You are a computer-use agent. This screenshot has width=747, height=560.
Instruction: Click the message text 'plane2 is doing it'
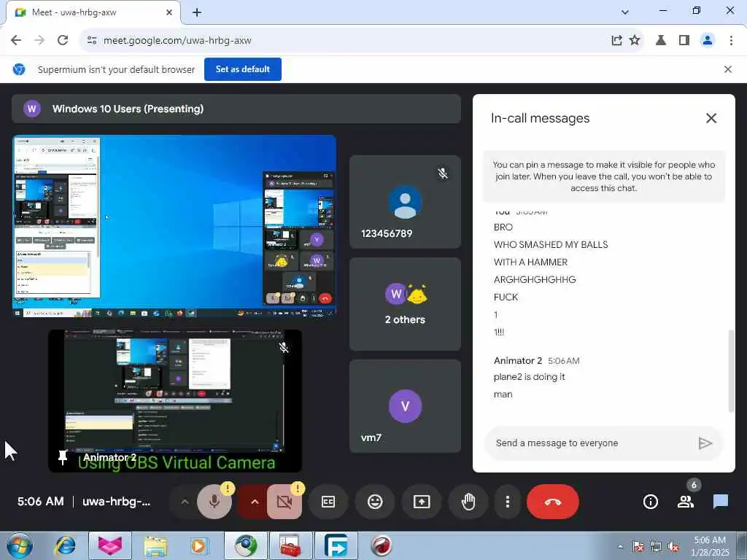530,377
